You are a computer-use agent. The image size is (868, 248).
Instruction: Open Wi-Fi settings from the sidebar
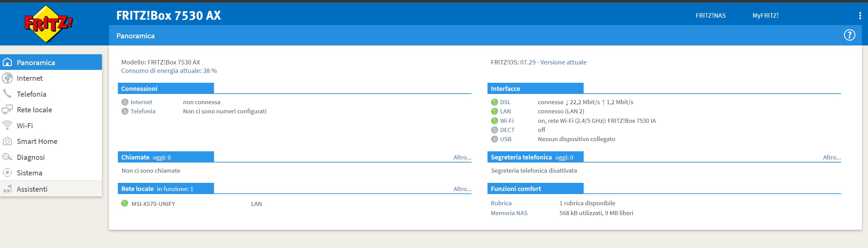click(51, 126)
